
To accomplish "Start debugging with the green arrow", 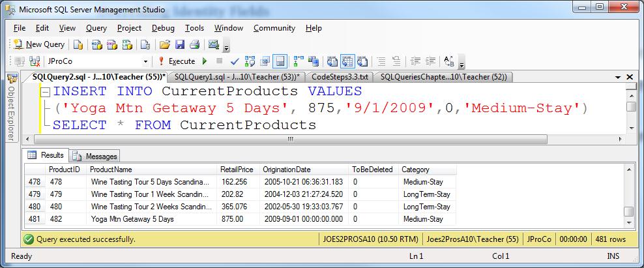I will (205, 61).
